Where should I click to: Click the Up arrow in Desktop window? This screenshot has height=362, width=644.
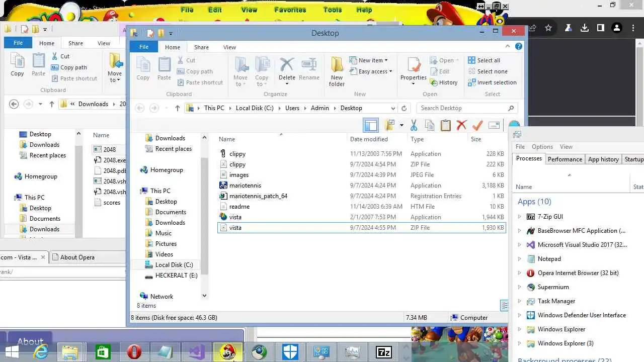point(177,108)
